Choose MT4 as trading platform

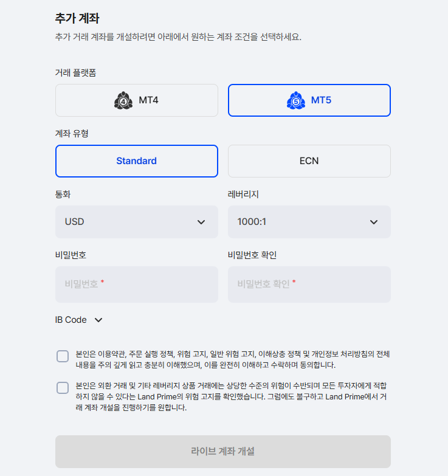point(137,100)
